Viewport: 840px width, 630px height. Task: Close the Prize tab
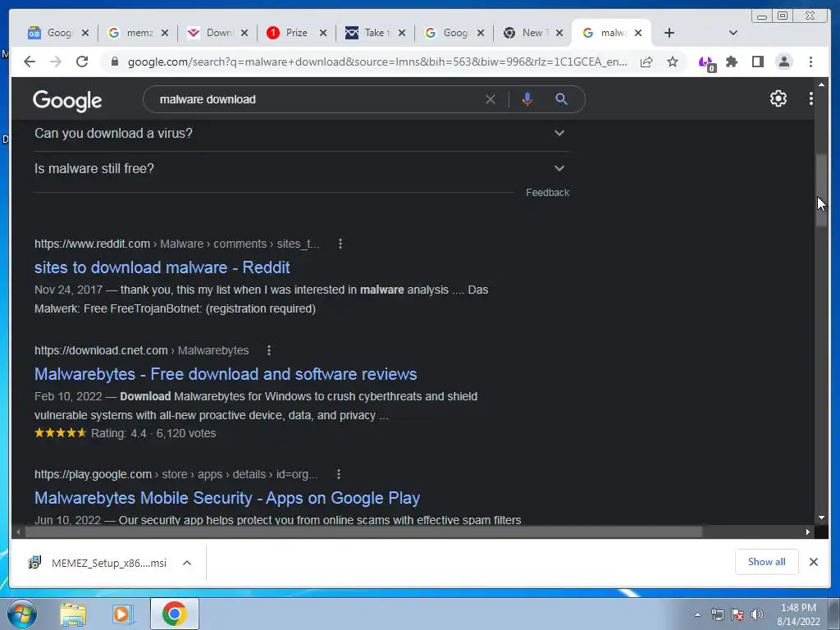coord(323,33)
